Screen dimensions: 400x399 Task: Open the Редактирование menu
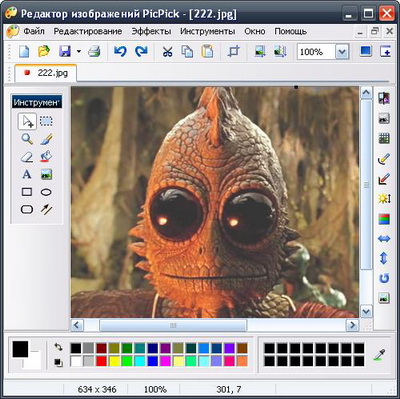tap(88, 31)
